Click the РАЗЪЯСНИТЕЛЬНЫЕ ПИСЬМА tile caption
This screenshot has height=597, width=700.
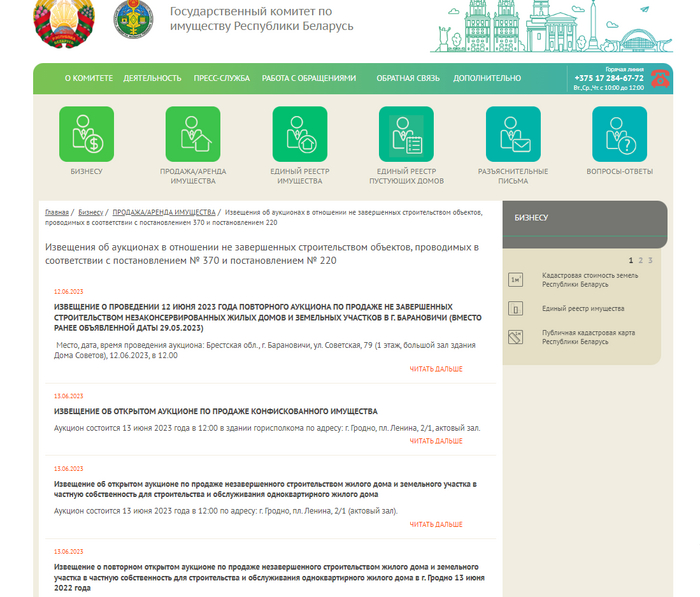[513, 176]
